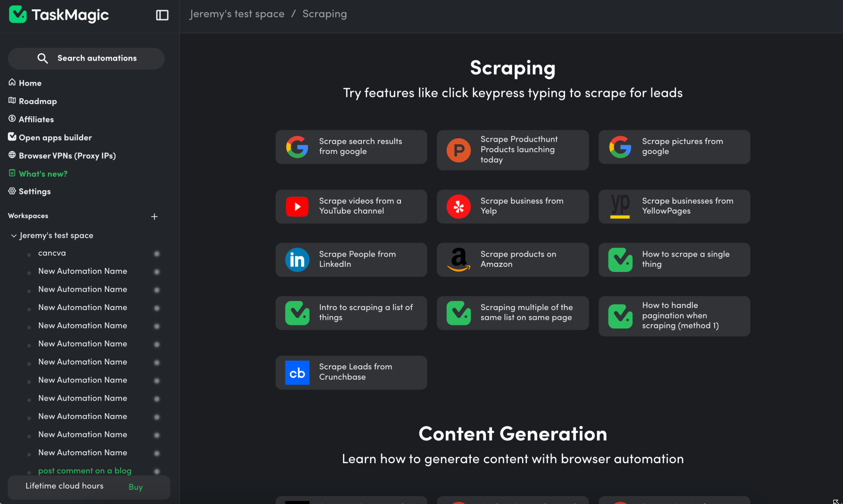The height and width of the screenshot is (504, 843).
Task: Select Scrape Leads from Crunchbase
Action: 351,372
